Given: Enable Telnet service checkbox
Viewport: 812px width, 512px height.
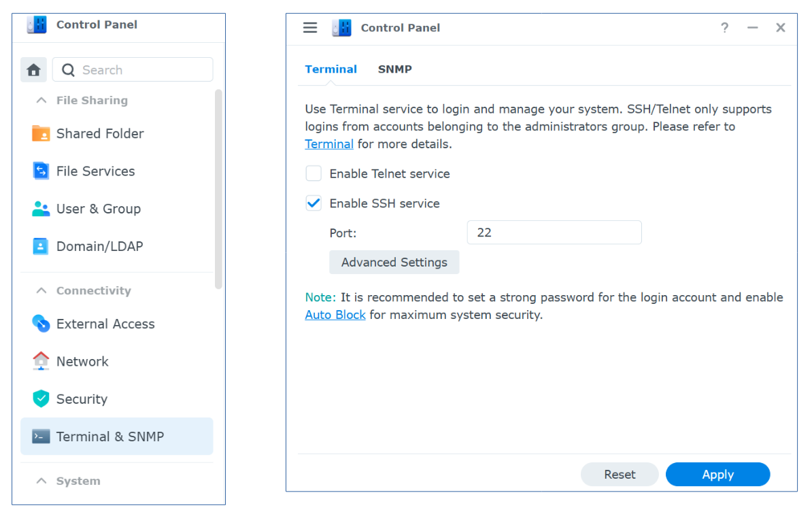Looking at the screenshot, I should (x=314, y=174).
